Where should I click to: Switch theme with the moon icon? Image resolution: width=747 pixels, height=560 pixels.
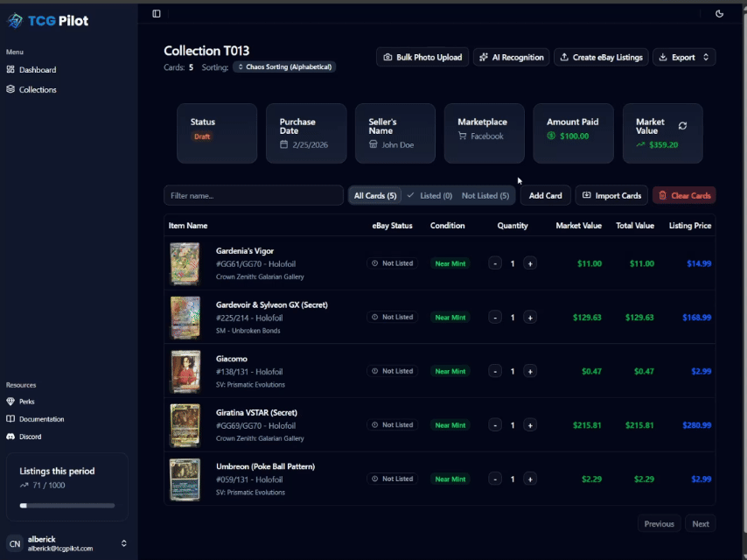719,13
